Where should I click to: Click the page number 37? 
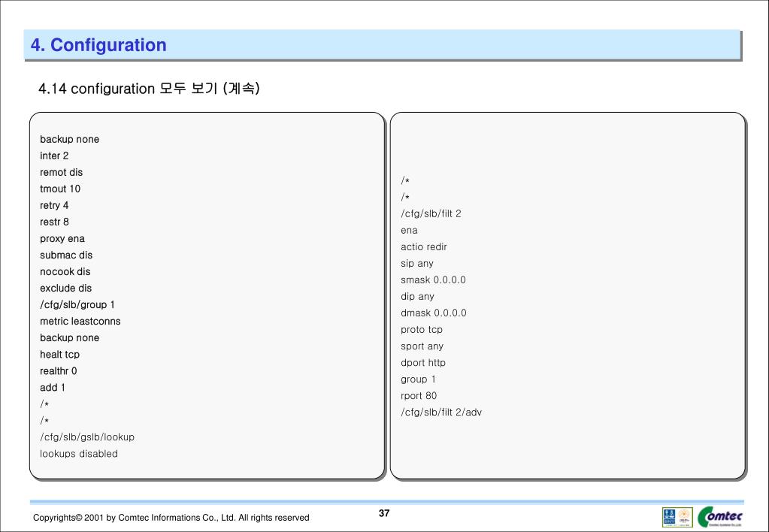tap(384, 513)
